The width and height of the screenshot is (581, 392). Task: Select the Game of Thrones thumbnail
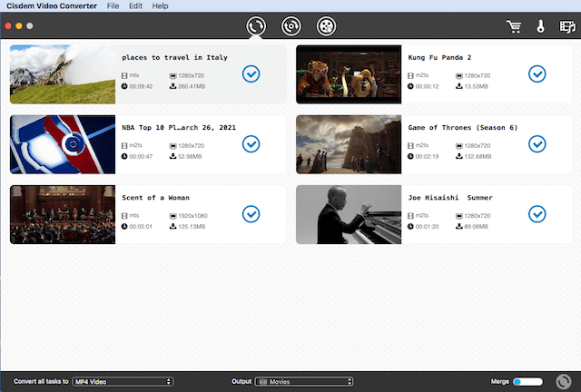coord(349,144)
